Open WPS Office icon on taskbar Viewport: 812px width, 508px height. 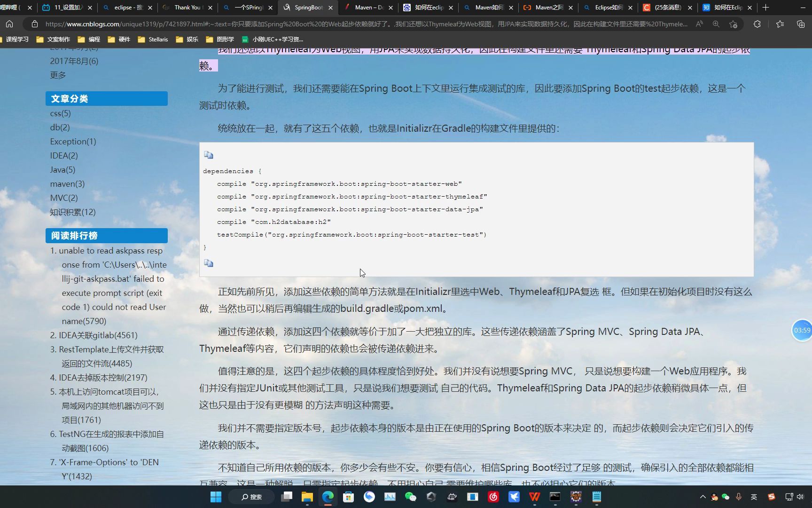click(534, 497)
